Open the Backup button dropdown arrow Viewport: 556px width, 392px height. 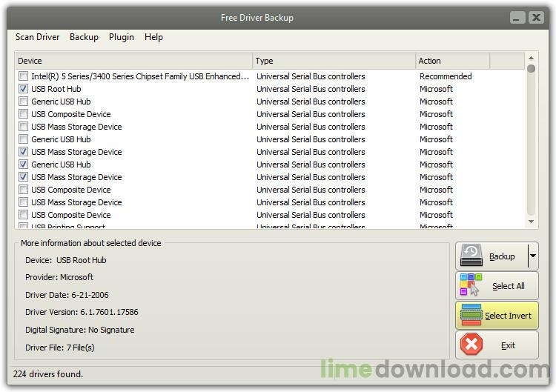[533, 256]
